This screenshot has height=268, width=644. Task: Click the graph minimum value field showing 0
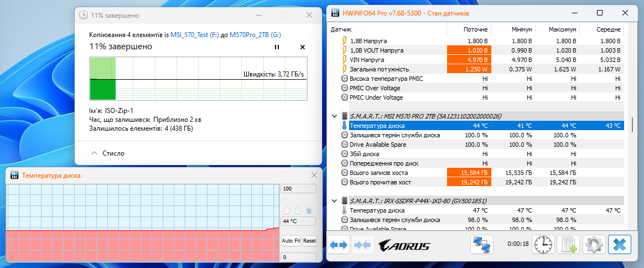tap(298, 257)
